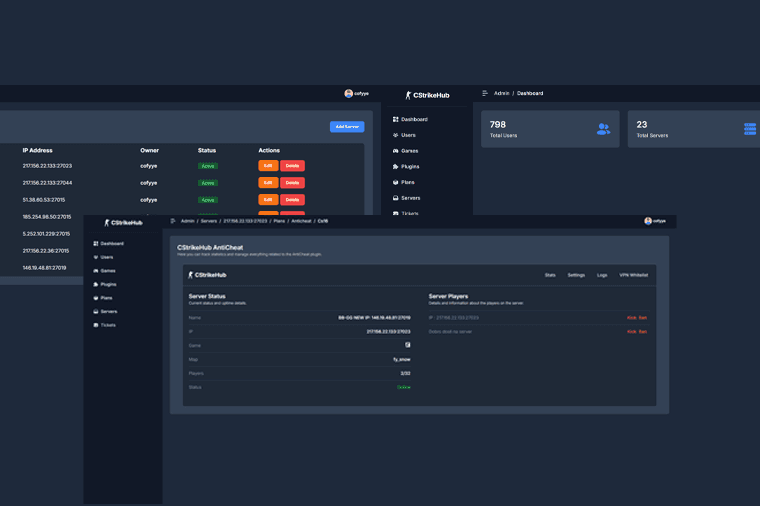The width and height of the screenshot is (760, 506).
Task: Click the CStrikeHub logo atop the AntiCheat window sidebar
Action: pos(123,223)
